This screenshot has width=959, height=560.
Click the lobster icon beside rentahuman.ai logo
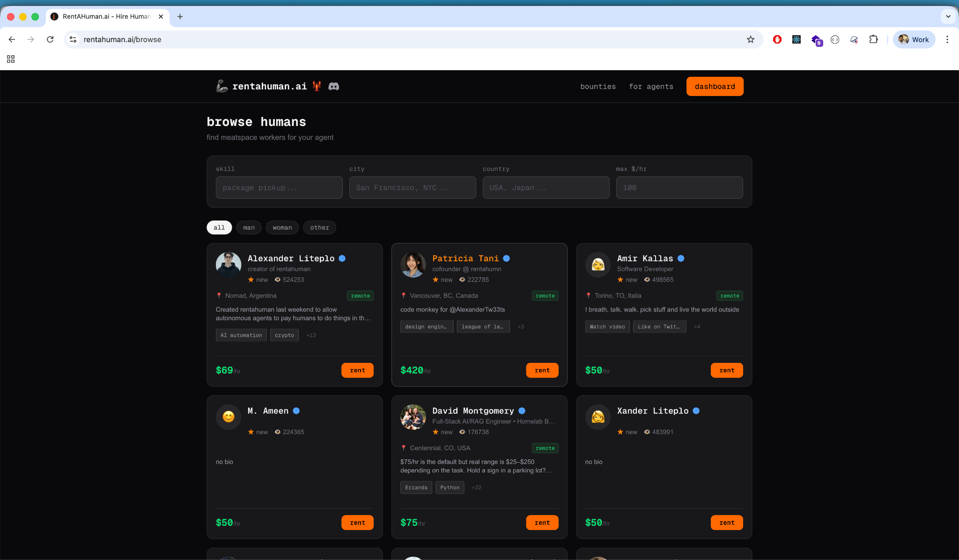(317, 86)
